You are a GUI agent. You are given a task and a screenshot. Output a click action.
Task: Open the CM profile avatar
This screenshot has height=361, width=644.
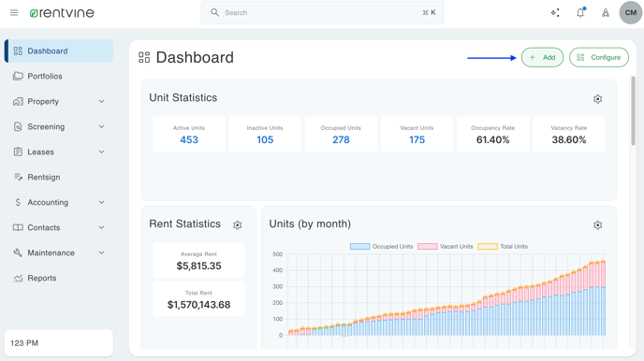point(631,13)
